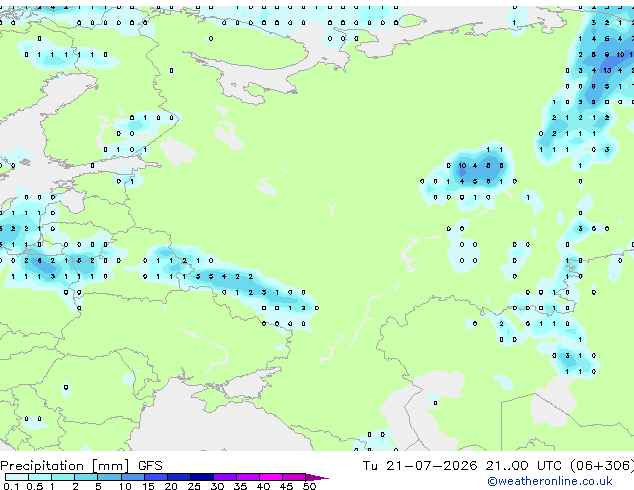Click the '15' legend scale label

click(148, 486)
